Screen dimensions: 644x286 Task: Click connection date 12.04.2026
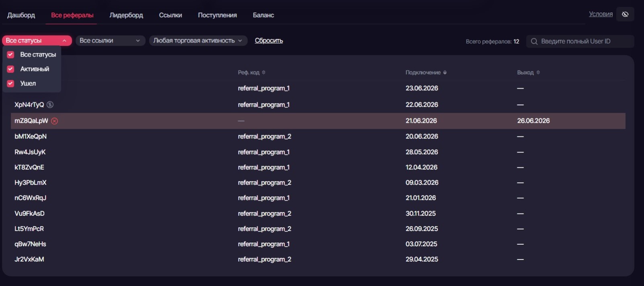pos(421,167)
